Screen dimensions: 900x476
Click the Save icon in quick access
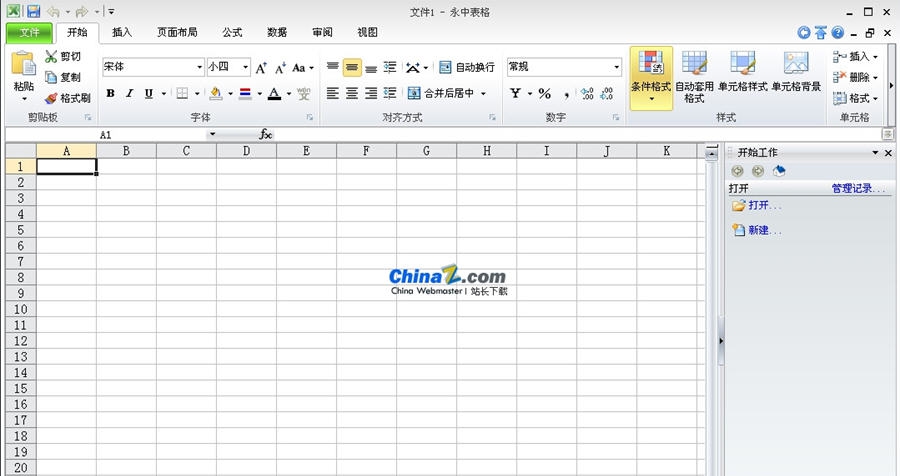point(33,11)
